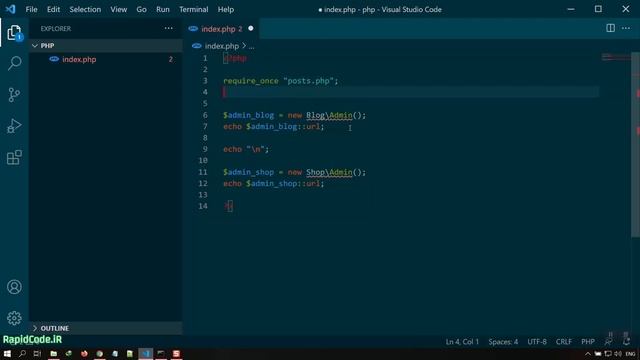
Task: Open the Extensions view
Action: tap(14, 157)
